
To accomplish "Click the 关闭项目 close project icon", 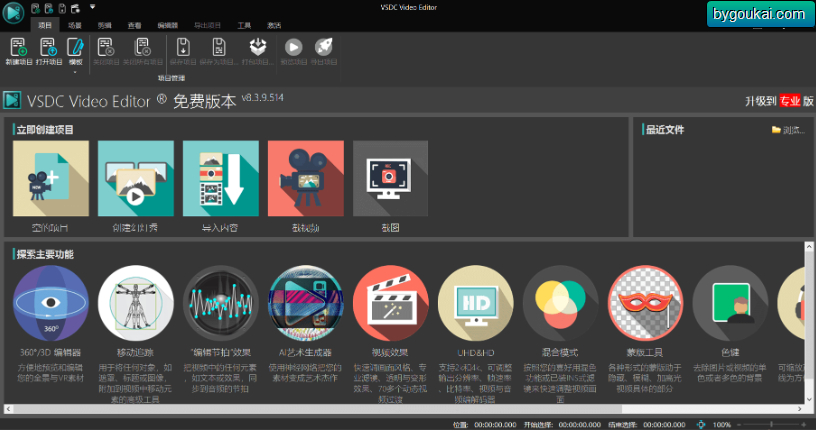I will pos(106,47).
